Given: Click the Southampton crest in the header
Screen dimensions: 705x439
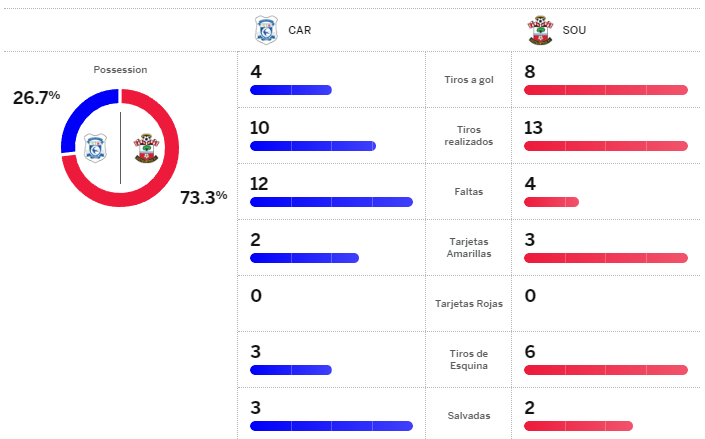Looking at the screenshot, I should tap(541, 30).
